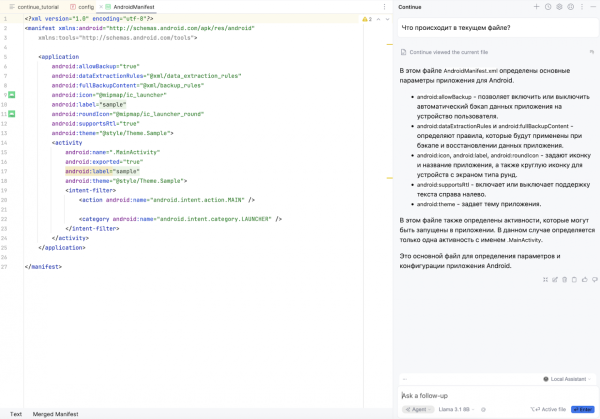600x419 pixels.
Task: Expand the warnings indicator in editor
Action: [x=367, y=19]
